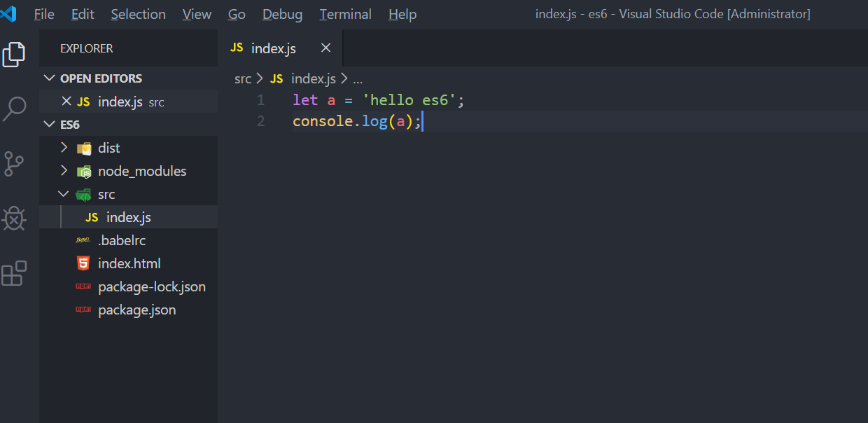The width and height of the screenshot is (868, 423).
Task: Click the VS Code logo icon
Action: (9, 14)
